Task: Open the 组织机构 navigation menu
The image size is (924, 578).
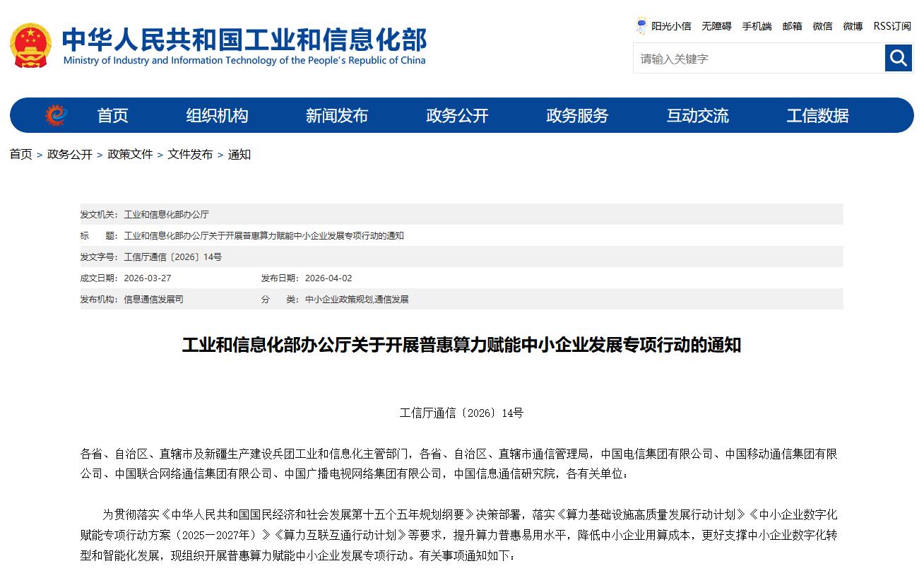Action: (x=217, y=116)
